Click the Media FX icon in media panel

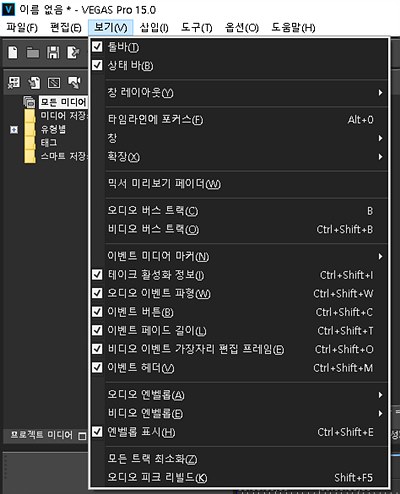click(x=54, y=82)
